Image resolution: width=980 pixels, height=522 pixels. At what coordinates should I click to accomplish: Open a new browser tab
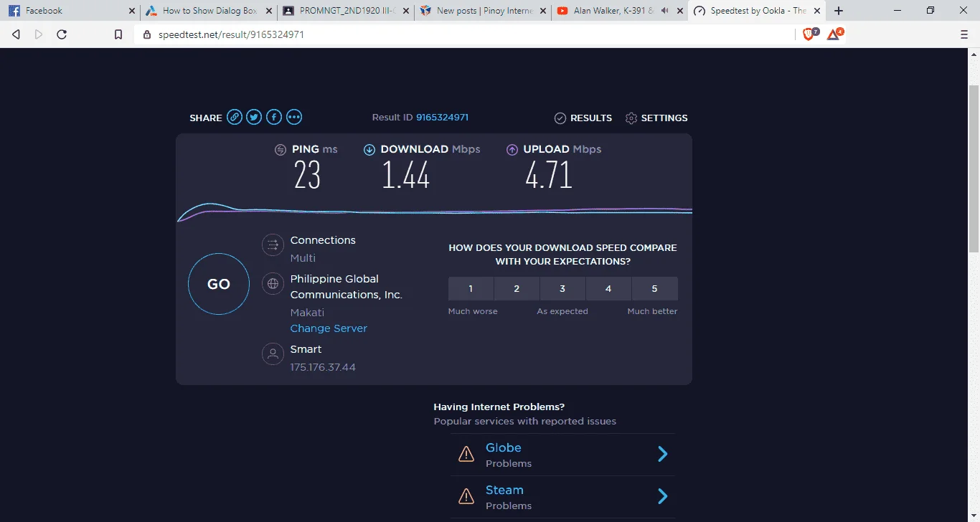tap(839, 11)
